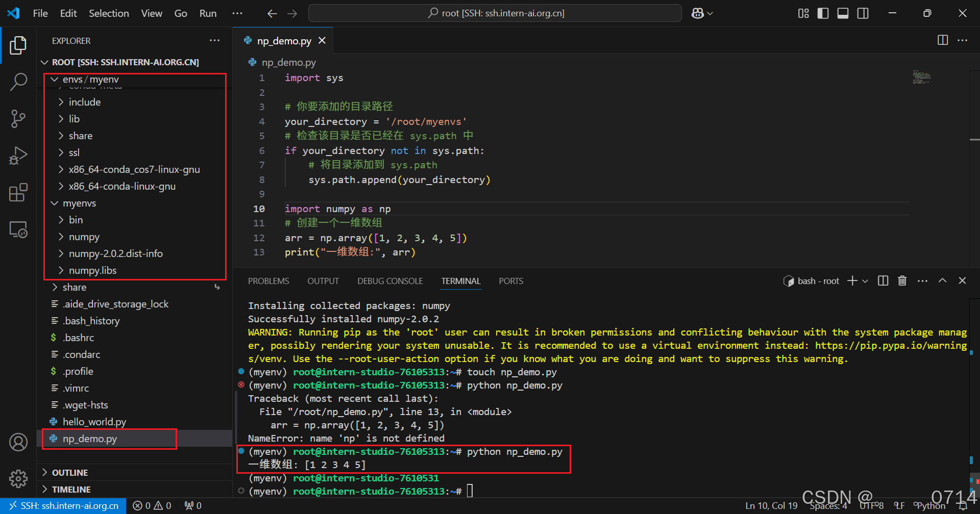The width and height of the screenshot is (980, 514).
Task: Collapse the myenvs folder
Action: tap(136, 203)
